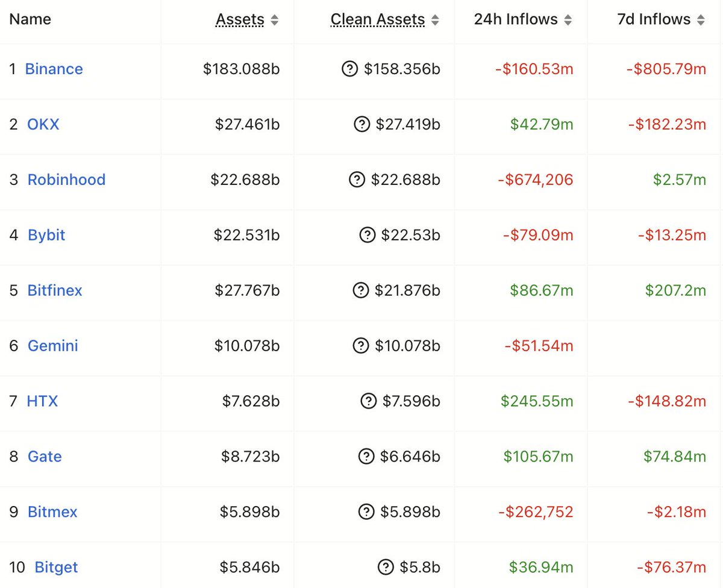Select Bitmex 24h inflow -$262,752

(x=536, y=512)
